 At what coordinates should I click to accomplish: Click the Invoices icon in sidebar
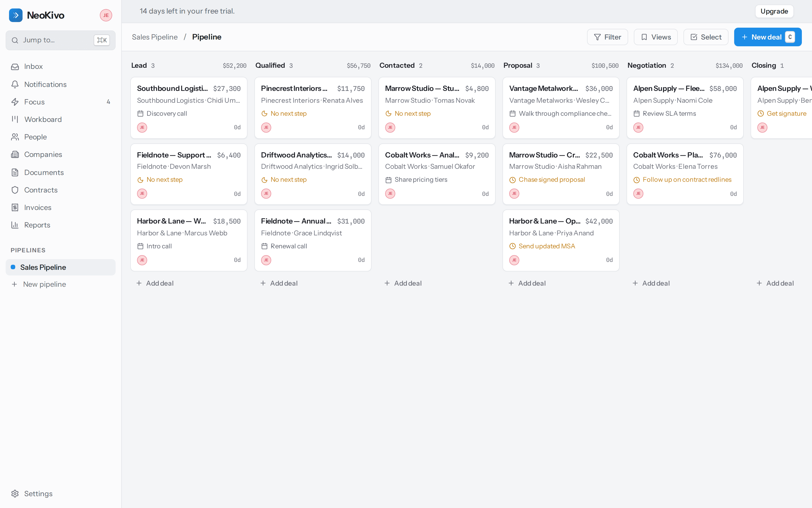(x=15, y=207)
